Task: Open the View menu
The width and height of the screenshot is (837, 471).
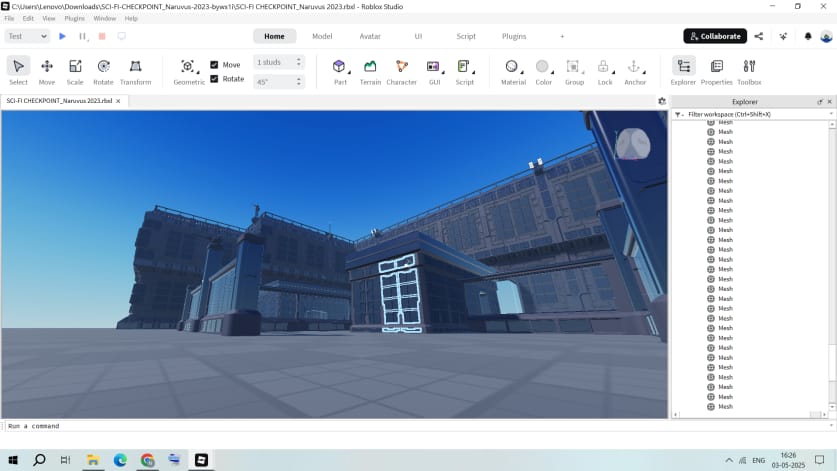Action: (x=49, y=18)
